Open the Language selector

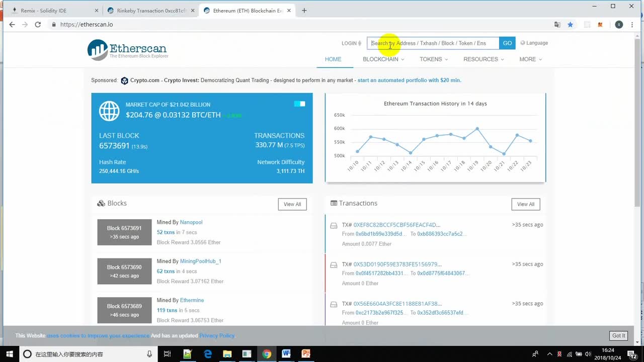pyautogui.click(x=534, y=43)
